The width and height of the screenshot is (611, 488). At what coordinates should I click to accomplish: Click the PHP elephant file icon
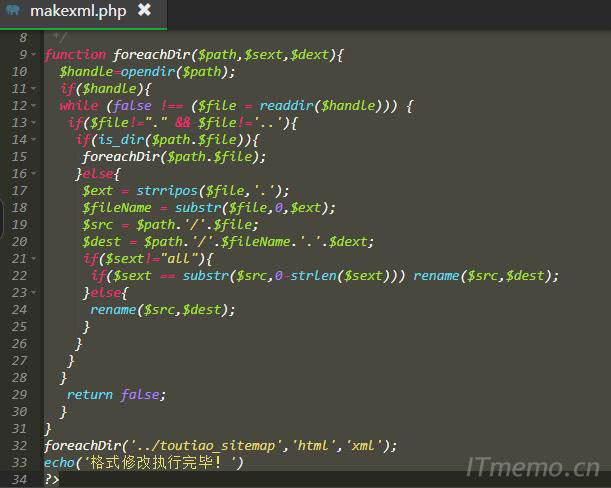(13, 9)
